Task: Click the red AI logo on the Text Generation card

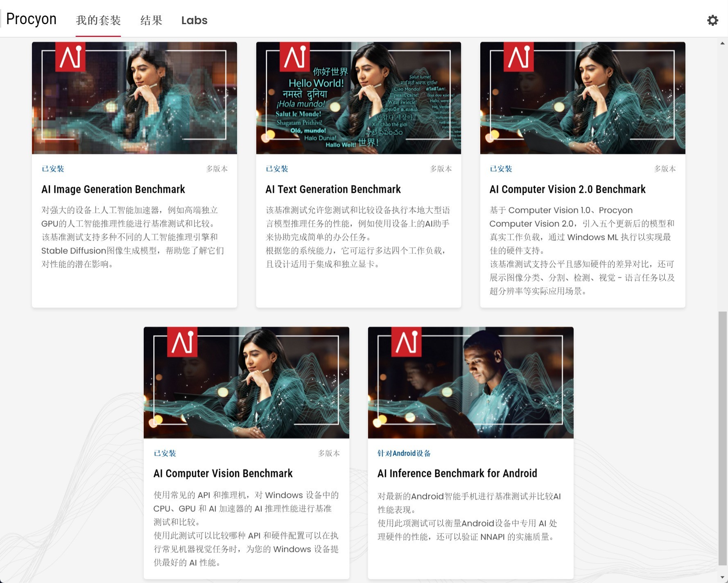Action: click(294, 56)
